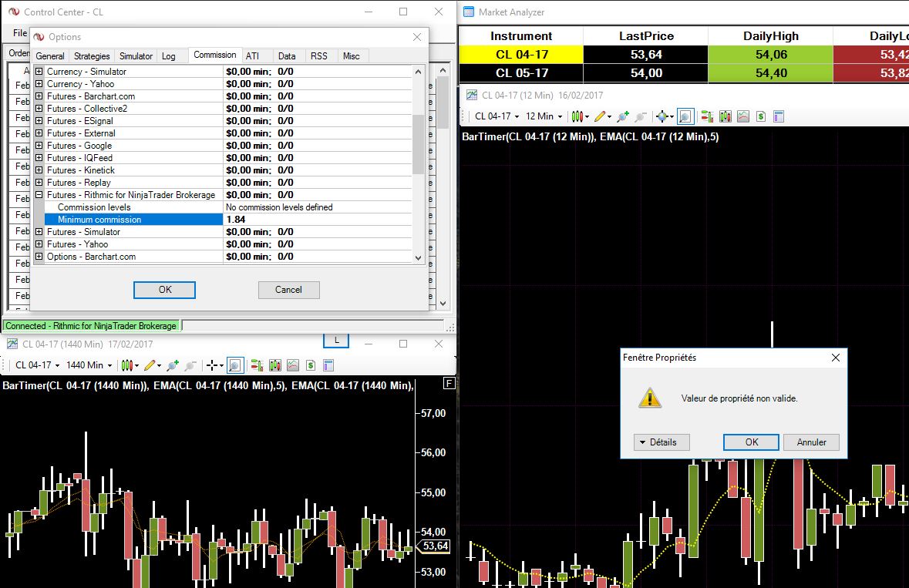Click the F button beside indicator labels
This screenshot has height=588, width=909.
(449, 383)
